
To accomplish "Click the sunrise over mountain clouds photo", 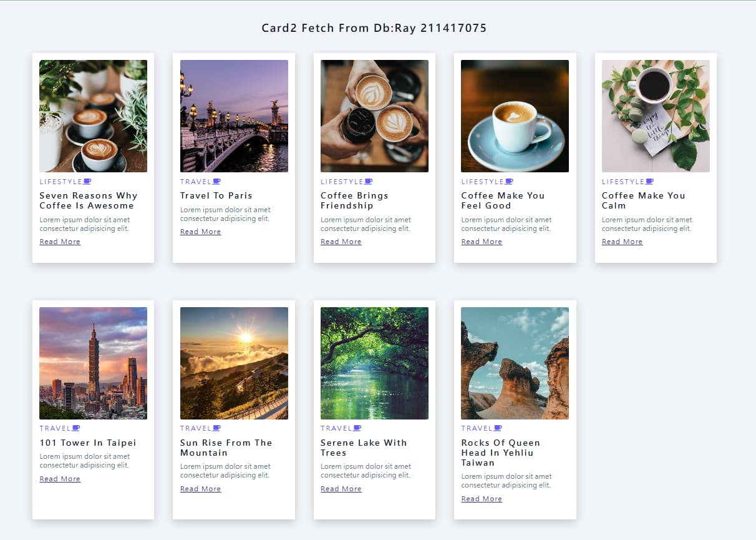I will click(234, 363).
